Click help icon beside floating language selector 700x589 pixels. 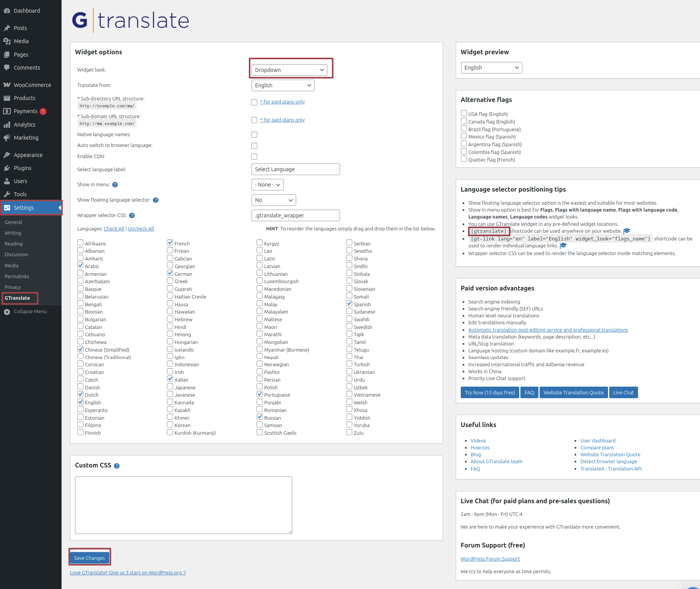[156, 200]
